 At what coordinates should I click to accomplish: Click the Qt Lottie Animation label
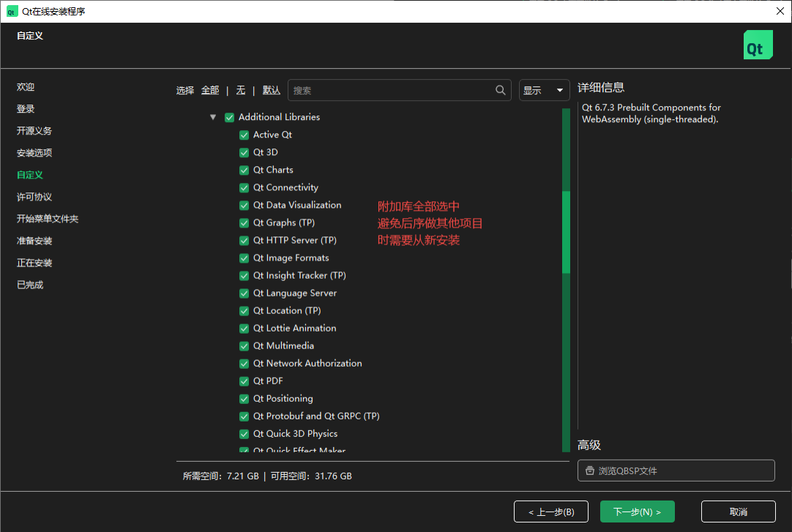[x=294, y=328]
